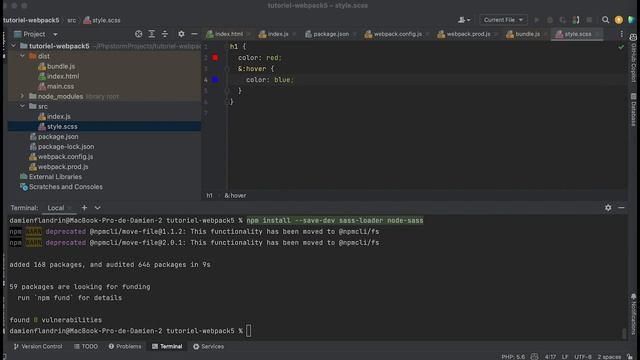Click the &:hover breadcrumb below editor
Image resolution: width=640 pixels, height=360 pixels.
coord(236,196)
